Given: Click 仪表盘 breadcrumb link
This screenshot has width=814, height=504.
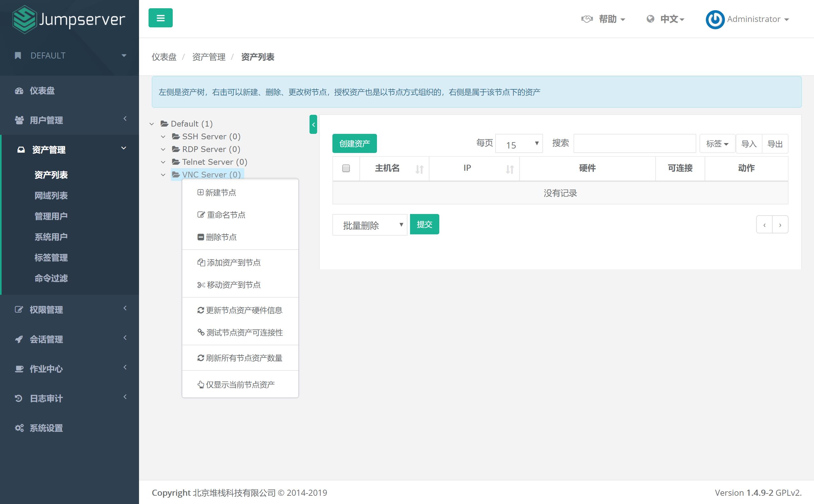Looking at the screenshot, I should coord(164,57).
